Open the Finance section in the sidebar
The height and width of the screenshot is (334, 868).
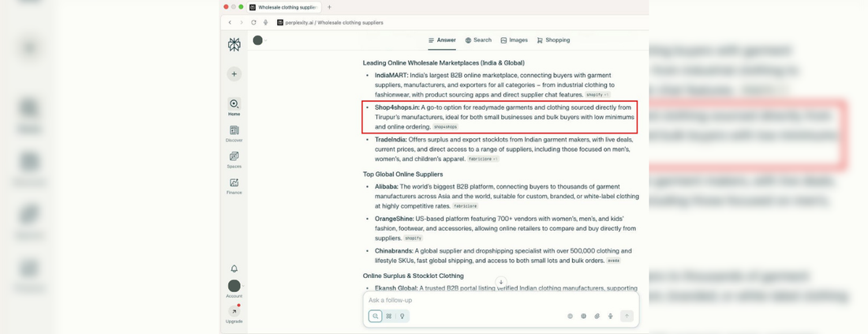click(234, 186)
